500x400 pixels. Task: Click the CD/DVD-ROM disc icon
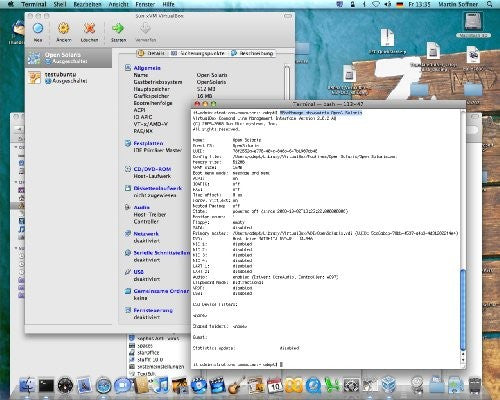(128, 169)
